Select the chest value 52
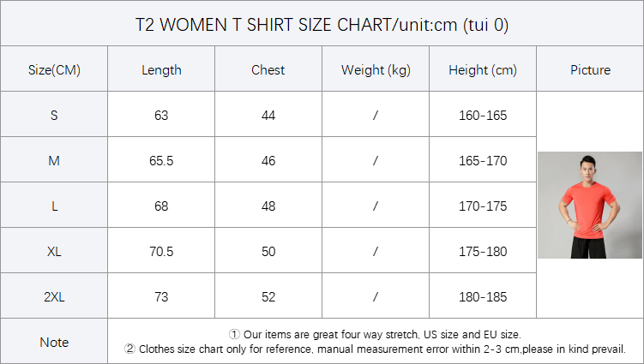 tap(268, 297)
